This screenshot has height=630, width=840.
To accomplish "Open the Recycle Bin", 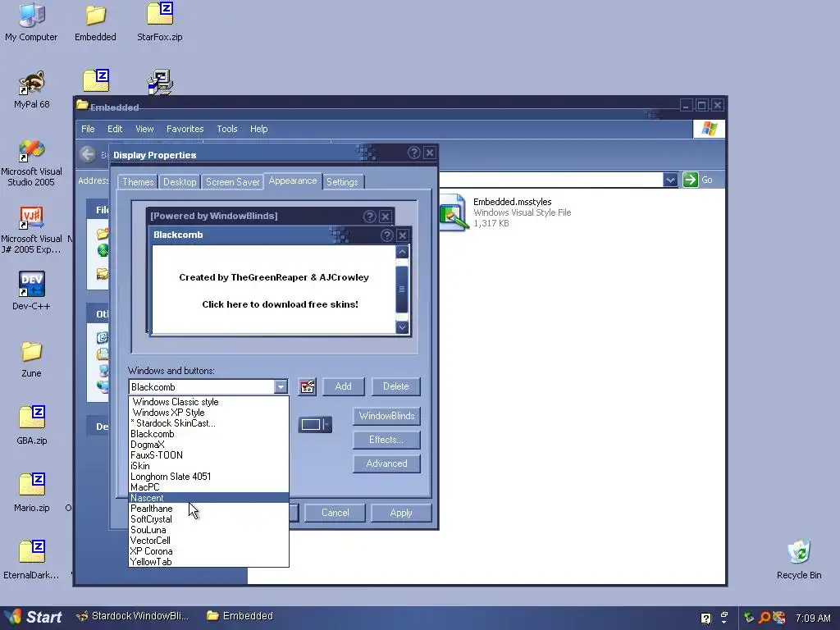I will 799,559.
